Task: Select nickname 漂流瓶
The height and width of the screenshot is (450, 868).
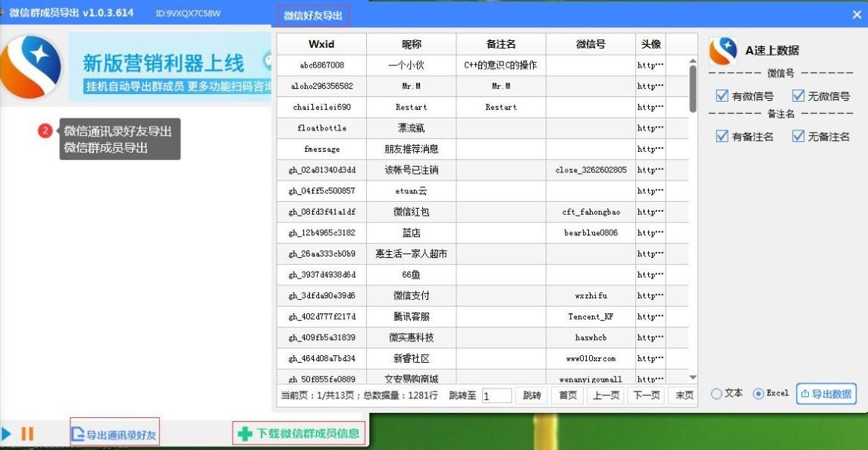Action: [x=412, y=128]
